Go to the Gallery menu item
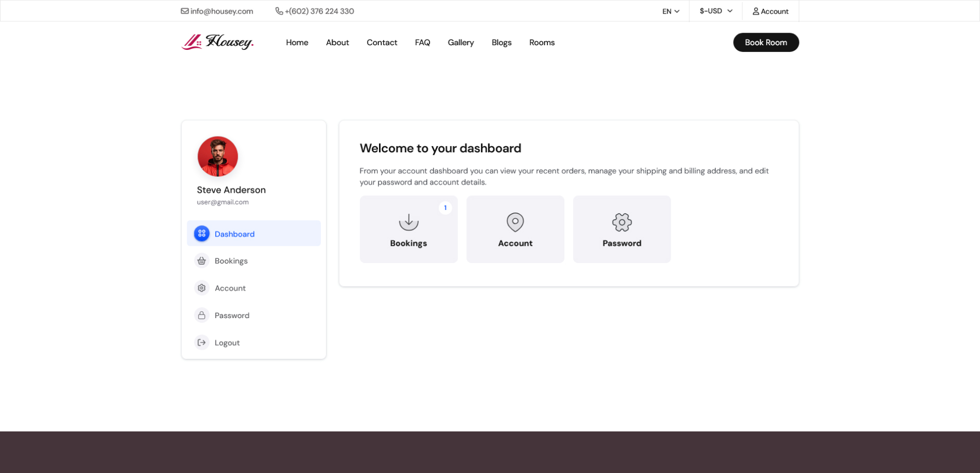The image size is (980, 473). pos(461,43)
